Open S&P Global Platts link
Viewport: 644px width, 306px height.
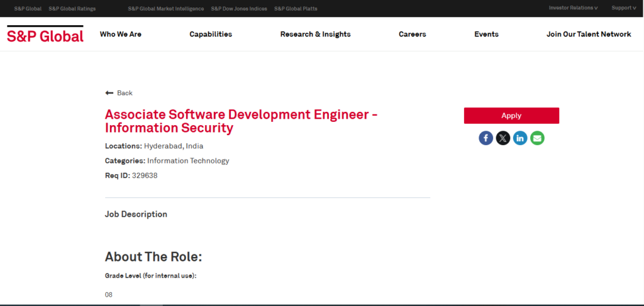[x=296, y=9]
